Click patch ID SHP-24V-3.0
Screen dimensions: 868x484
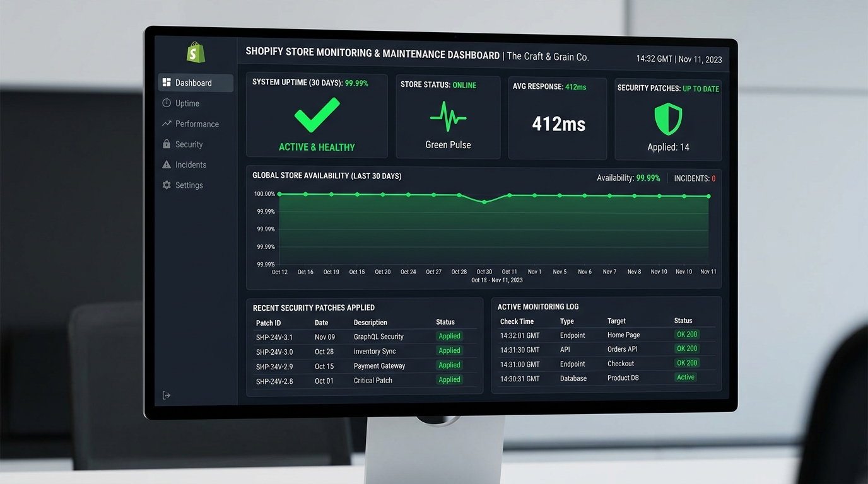(x=274, y=352)
